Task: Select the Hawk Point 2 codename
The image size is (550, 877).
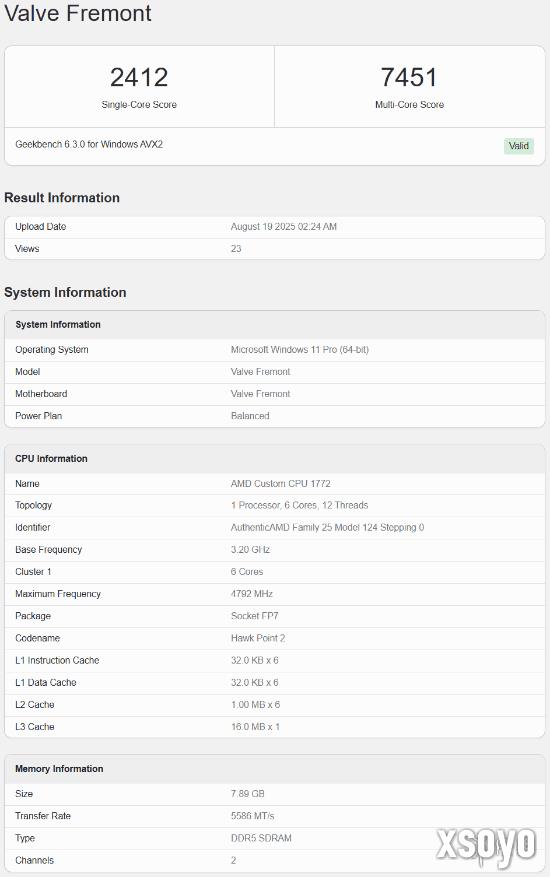Action: pyautogui.click(x=258, y=638)
